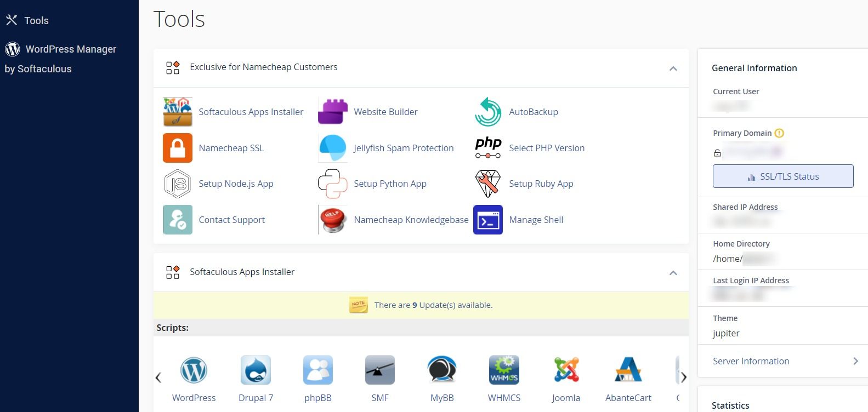Open Jellyfish Spam Protection icon

point(333,148)
